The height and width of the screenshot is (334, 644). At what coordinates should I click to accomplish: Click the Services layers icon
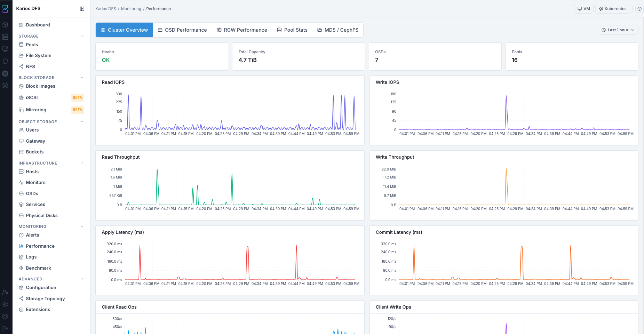point(21,205)
